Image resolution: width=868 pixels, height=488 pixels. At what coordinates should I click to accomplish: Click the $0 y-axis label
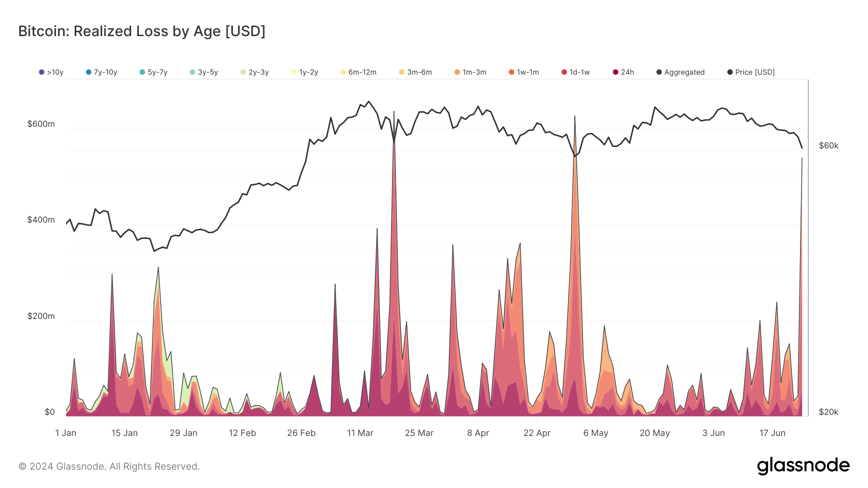tap(50, 412)
